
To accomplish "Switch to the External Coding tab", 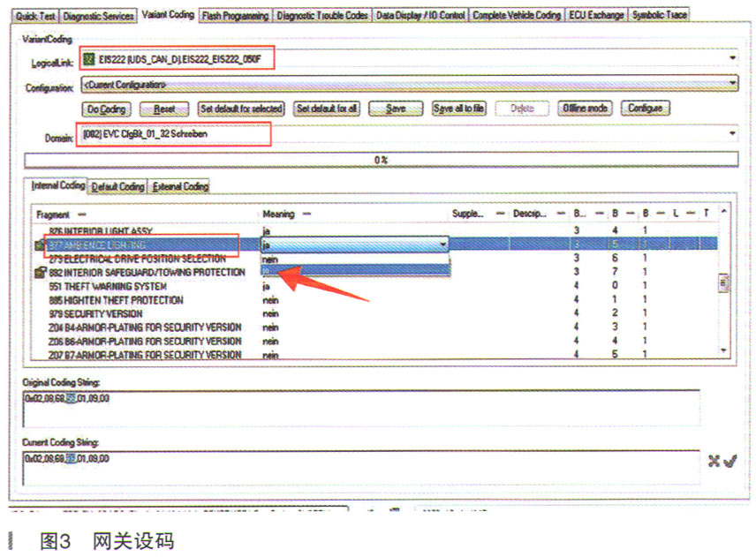I will (x=180, y=187).
